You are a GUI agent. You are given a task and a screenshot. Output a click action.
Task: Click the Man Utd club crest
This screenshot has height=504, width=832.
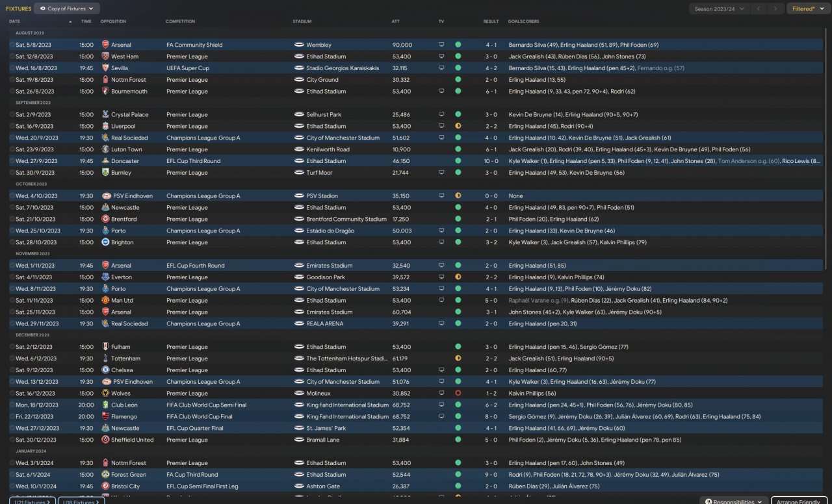click(105, 301)
